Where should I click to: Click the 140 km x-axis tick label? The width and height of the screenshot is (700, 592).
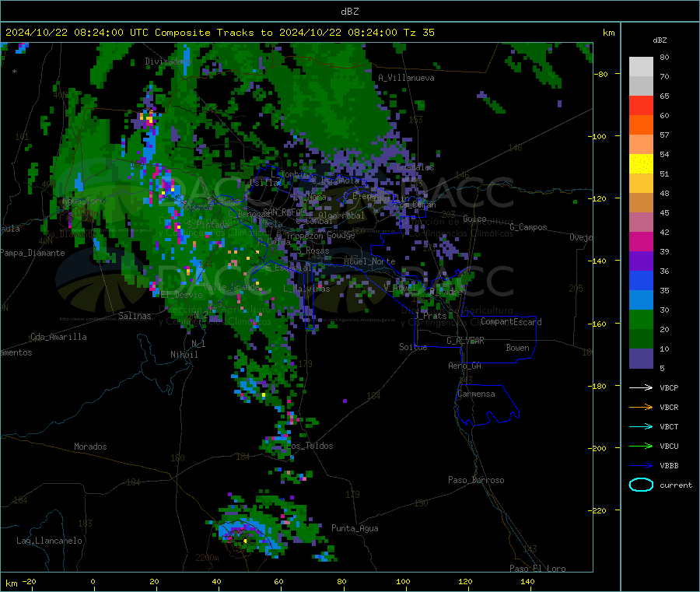[527, 582]
